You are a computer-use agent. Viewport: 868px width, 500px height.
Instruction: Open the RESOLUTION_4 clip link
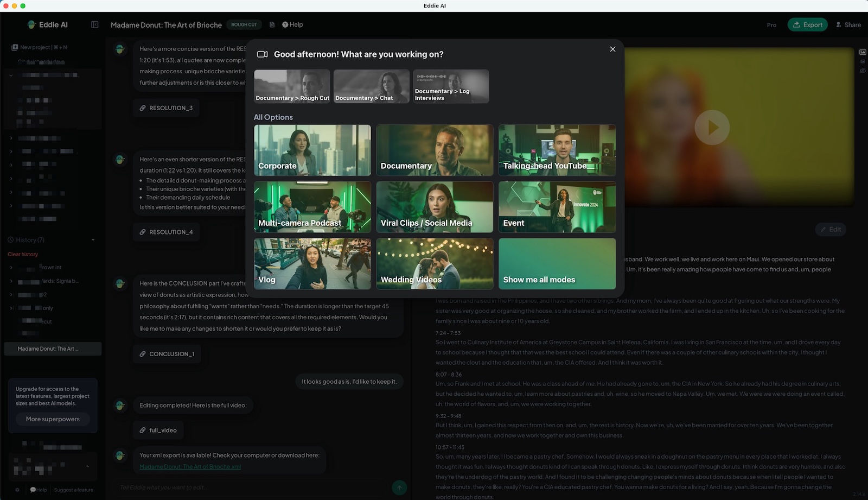(x=165, y=232)
